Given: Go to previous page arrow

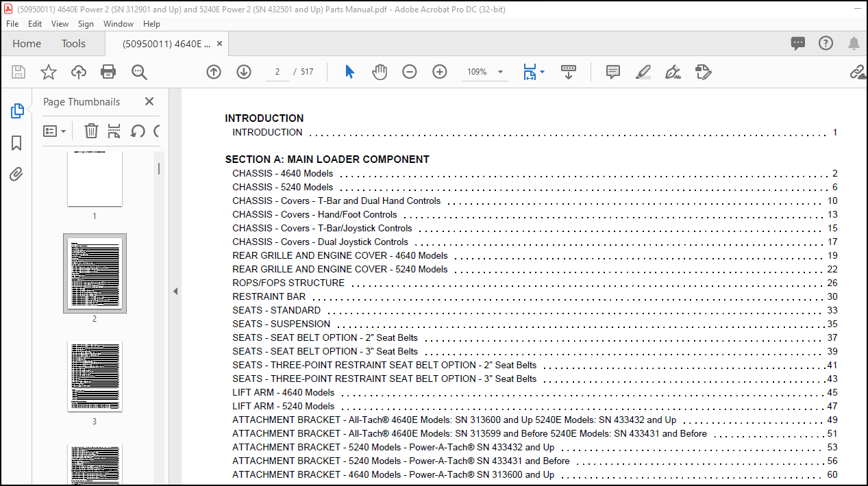Looking at the screenshot, I should (x=214, y=72).
